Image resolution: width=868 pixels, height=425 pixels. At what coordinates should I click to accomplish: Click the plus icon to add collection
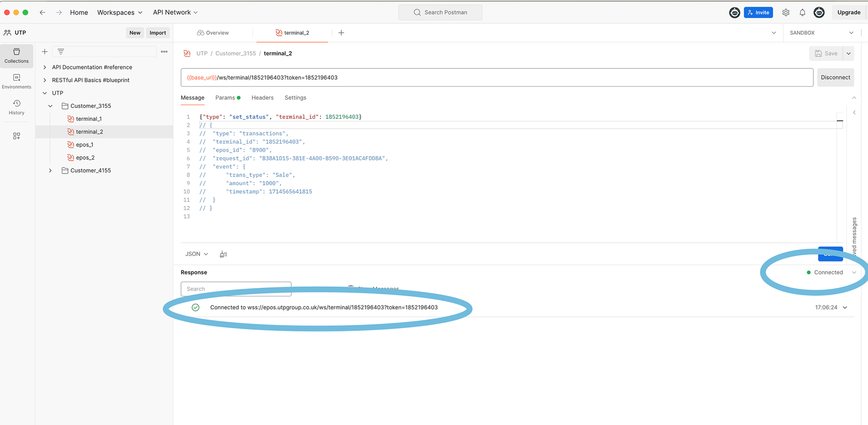45,52
